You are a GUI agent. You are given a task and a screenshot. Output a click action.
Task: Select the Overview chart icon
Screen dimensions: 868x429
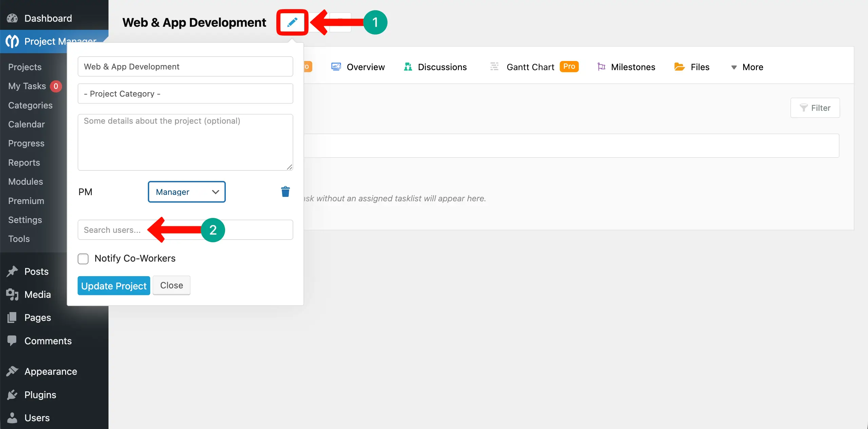(335, 67)
